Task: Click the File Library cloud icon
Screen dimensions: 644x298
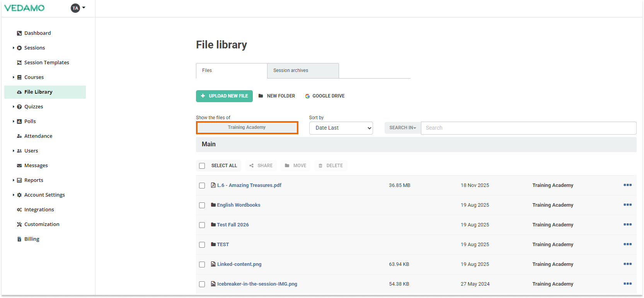Action: click(x=19, y=92)
